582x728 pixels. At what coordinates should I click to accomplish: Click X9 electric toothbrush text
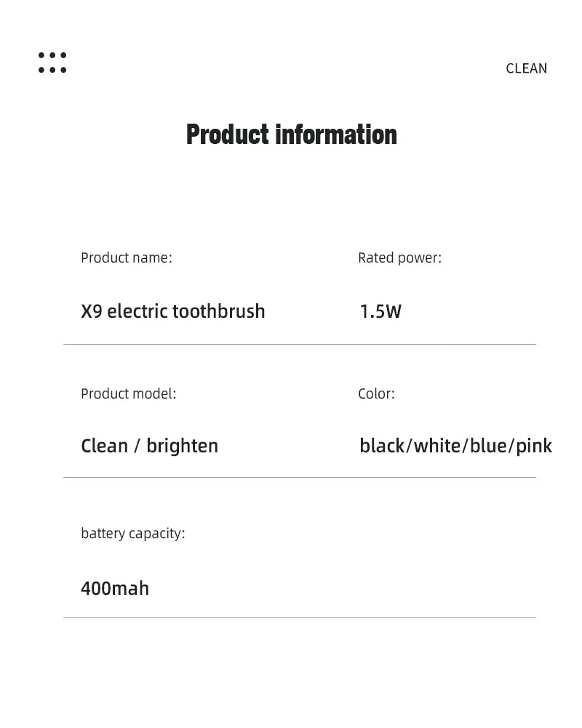(173, 311)
